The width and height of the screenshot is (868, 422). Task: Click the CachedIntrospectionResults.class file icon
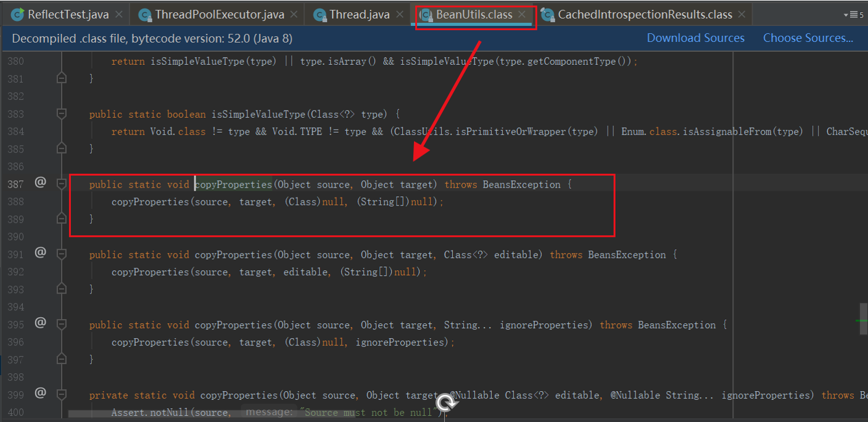(547, 14)
